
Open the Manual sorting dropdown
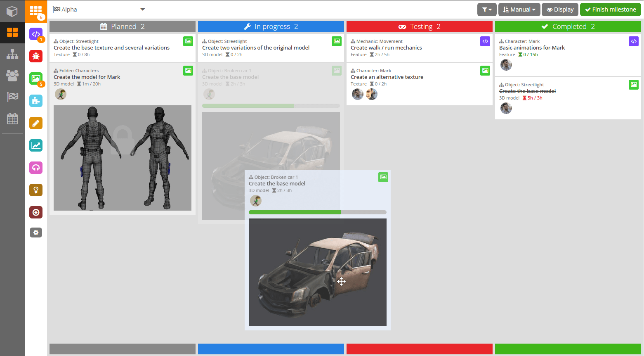(x=519, y=9)
